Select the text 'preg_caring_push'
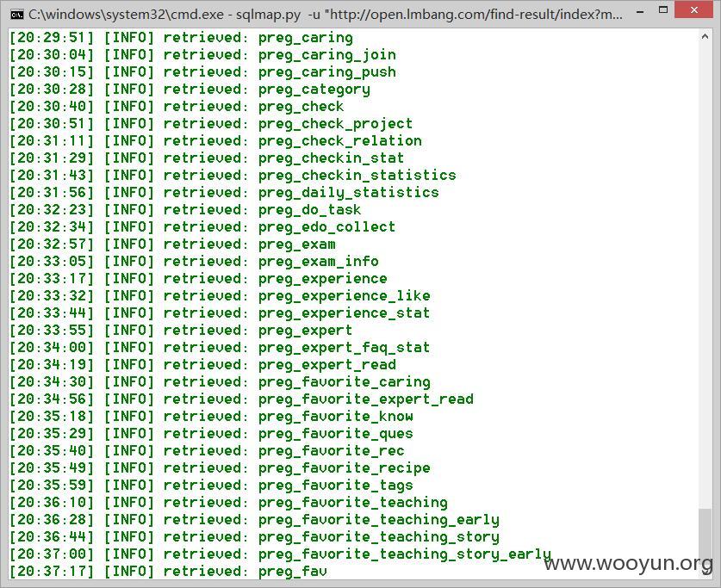The image size is (721, 588). [x=327, y=72]
